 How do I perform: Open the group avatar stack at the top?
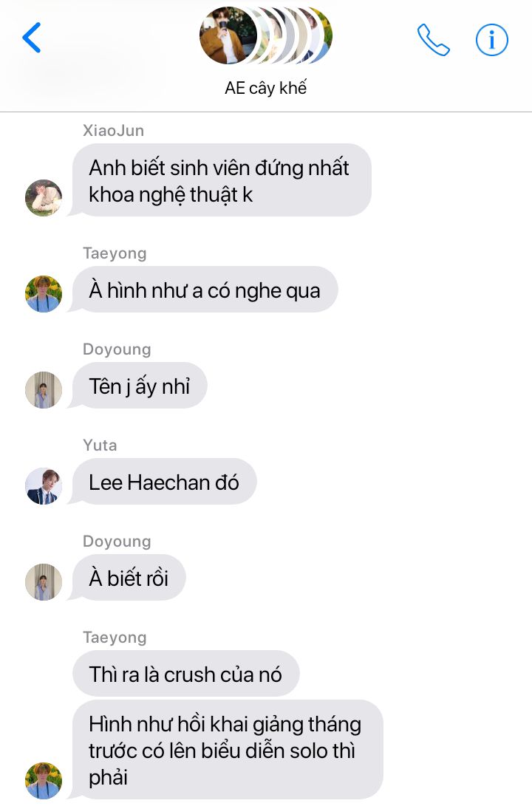pos(266,35)
